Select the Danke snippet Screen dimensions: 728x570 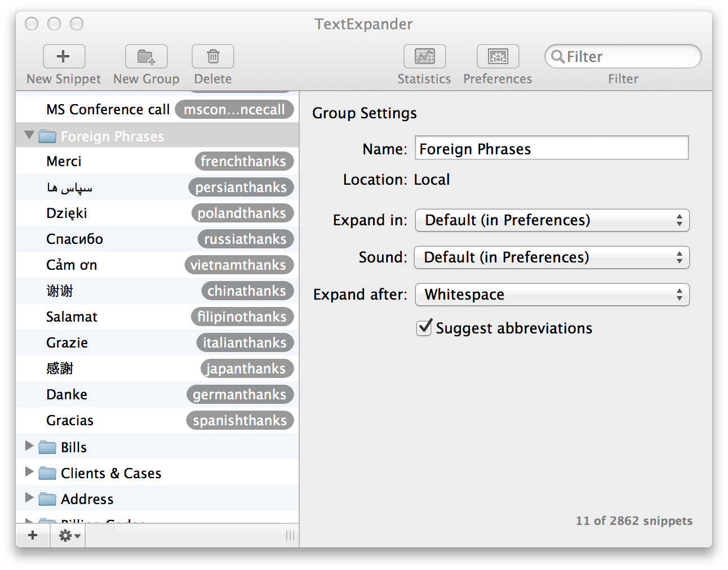tap(157, 394)
